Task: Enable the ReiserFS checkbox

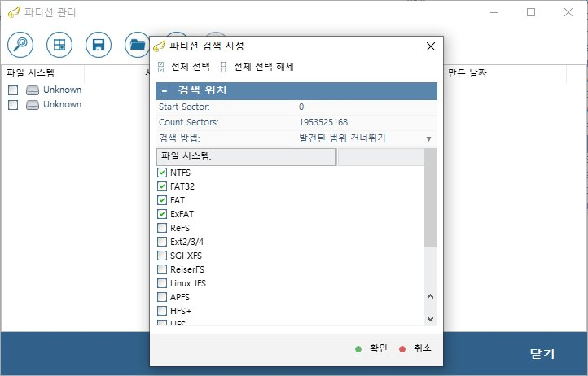Action: (x=162, y=269)
